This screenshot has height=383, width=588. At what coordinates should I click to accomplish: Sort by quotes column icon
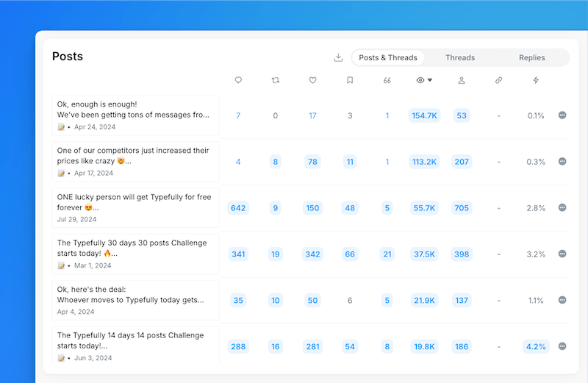(x=387, y=80)
